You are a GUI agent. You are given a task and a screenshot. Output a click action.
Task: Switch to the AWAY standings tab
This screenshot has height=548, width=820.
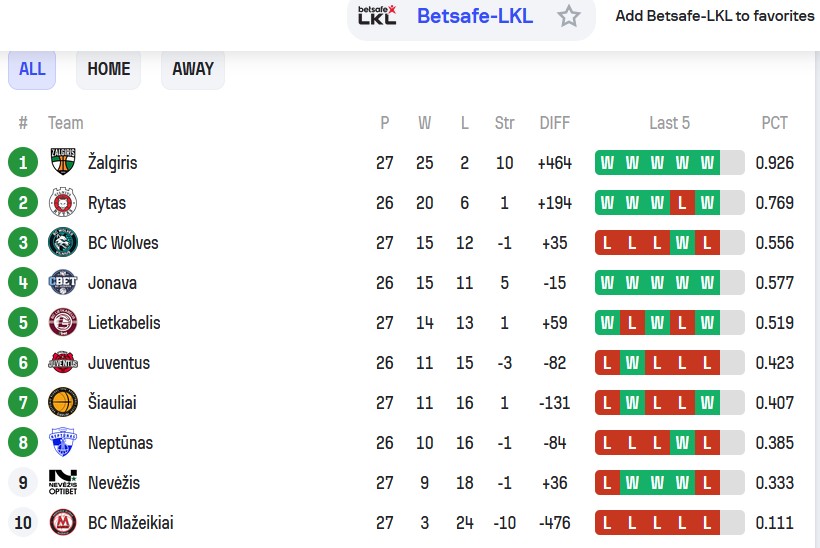tap(193, 69)
